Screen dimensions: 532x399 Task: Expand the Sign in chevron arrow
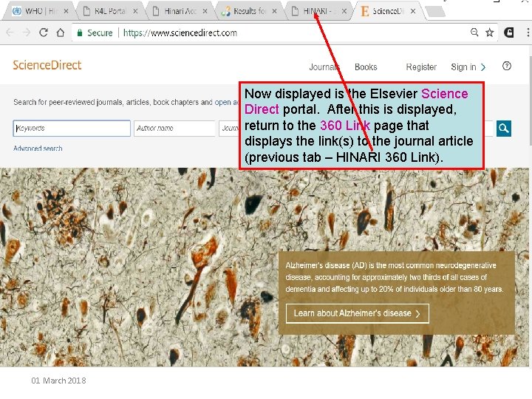(x=483, y=67)
